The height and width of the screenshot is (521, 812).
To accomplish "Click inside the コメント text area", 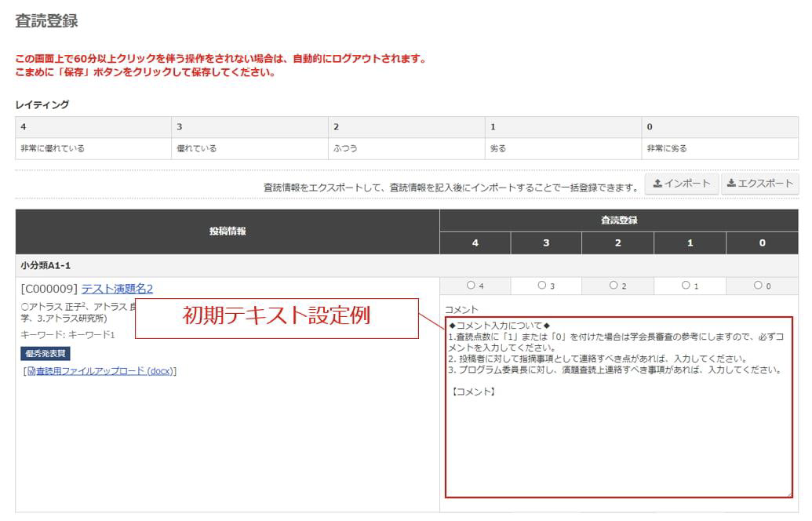I will coord(618,439).
